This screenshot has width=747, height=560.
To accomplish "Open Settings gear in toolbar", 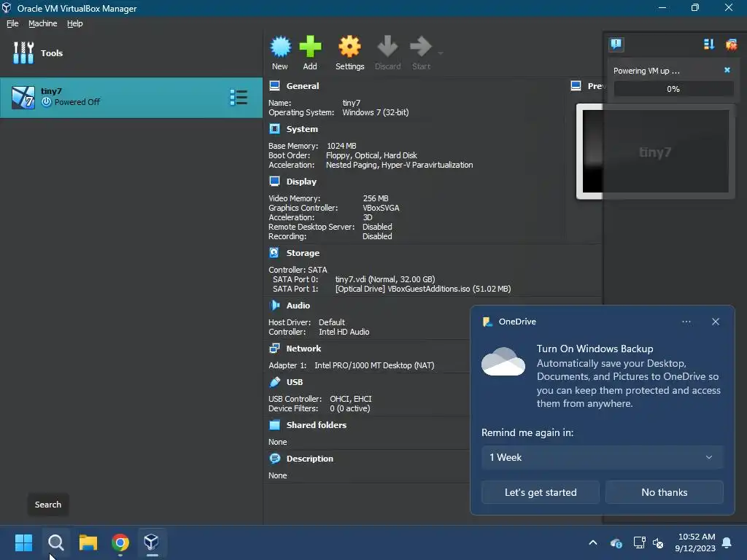I will tap(349, 47).
